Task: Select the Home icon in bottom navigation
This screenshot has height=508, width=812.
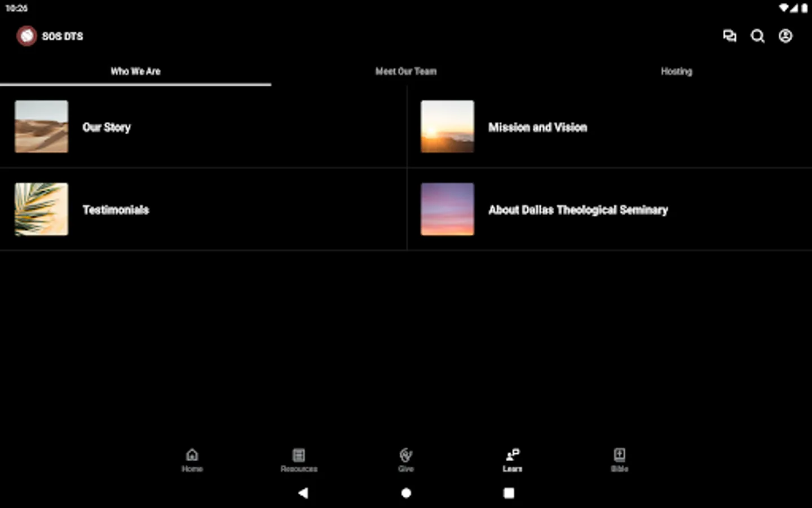Action: coord(192,459)
